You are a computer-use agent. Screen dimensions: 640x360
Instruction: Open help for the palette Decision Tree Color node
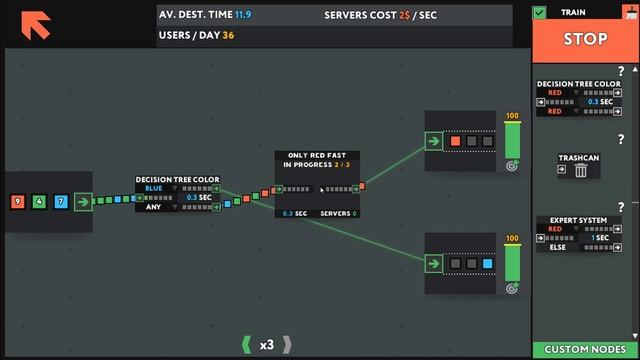pos(621,71)
